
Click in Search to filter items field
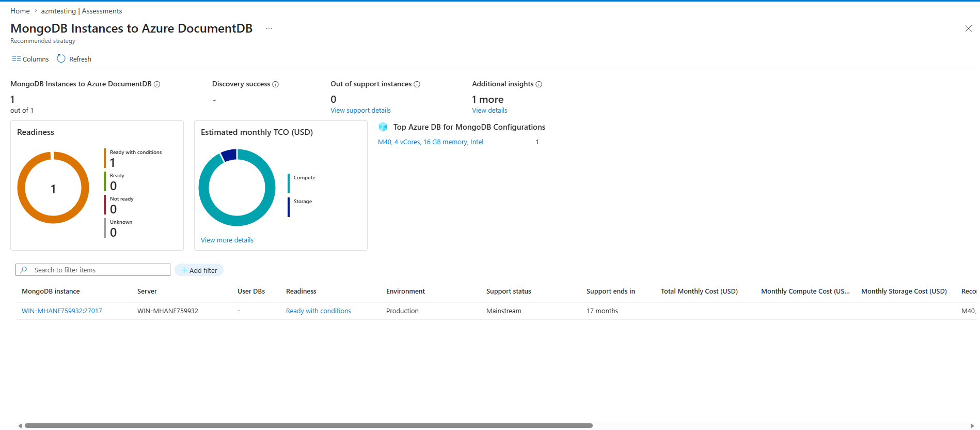93,270
